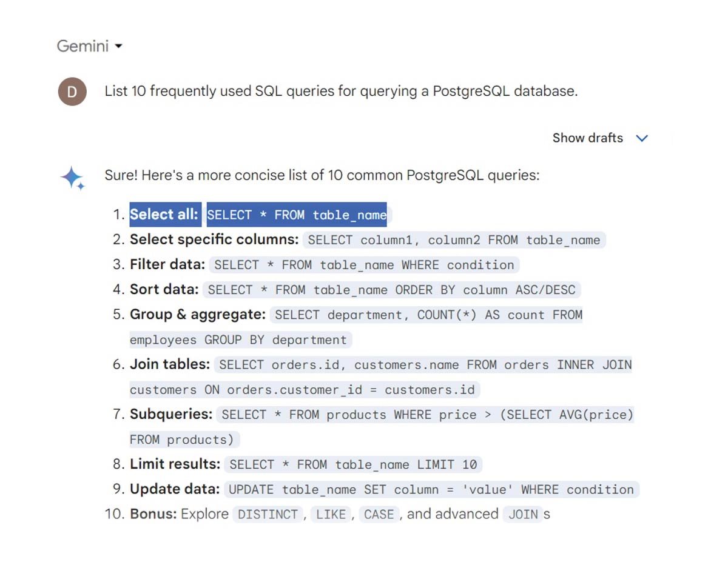728x582 pixels.
Task: Click the INNER JOIN orders code snippet
Action: point(425,365)
